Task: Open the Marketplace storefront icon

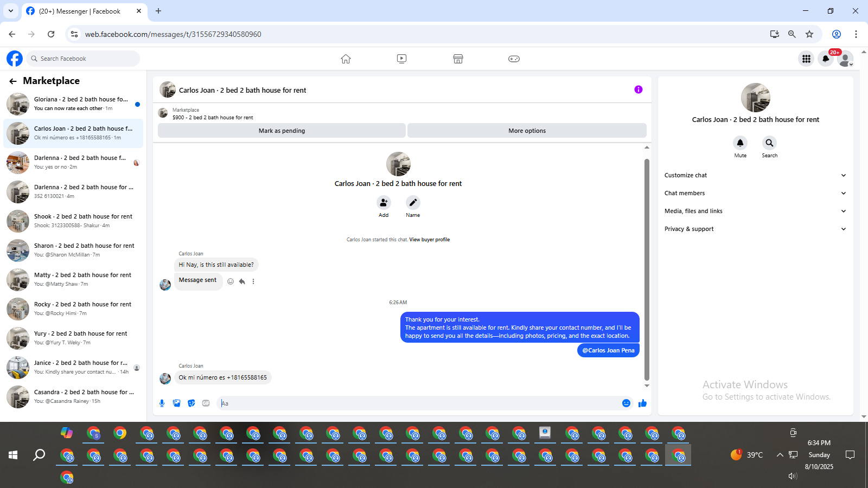Action: tap(458, 59)
